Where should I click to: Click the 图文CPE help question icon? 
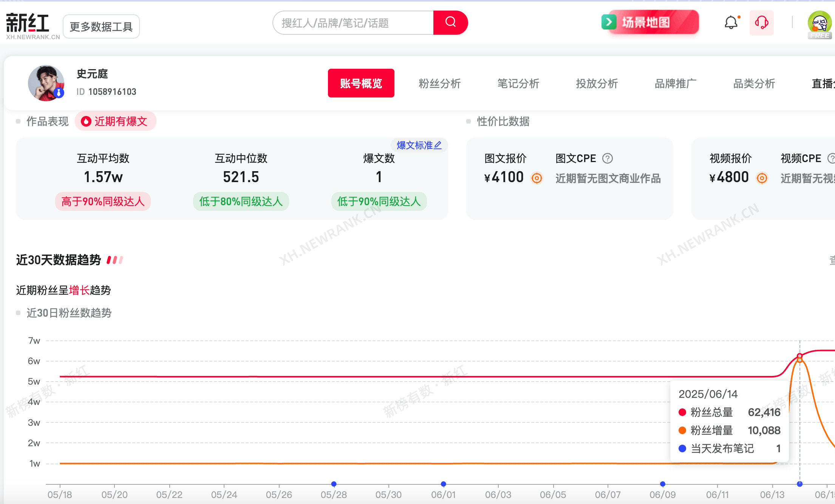(608, 158)
